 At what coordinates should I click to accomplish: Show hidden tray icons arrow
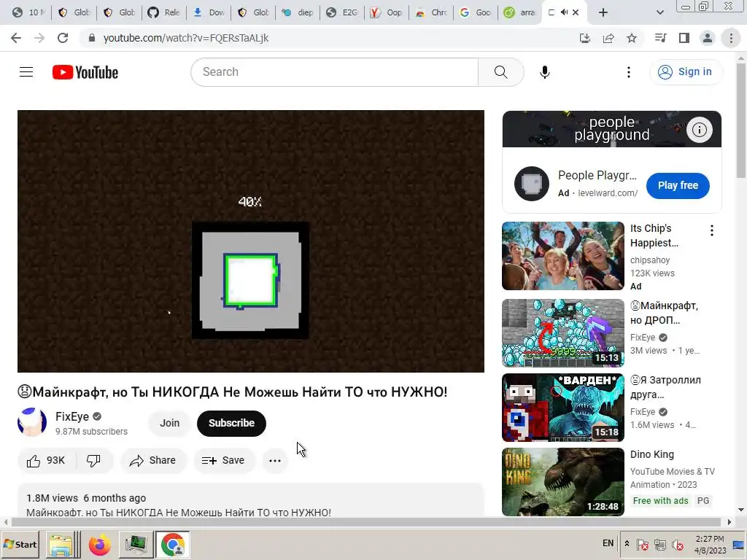click(x=627, y=543)
